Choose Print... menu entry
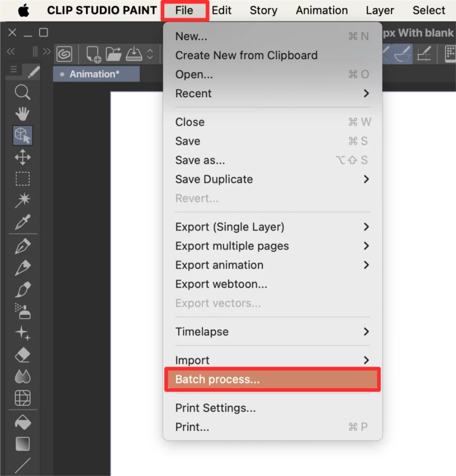This screenshot has height=476, width=456. pyautogui.click(x=273, y=427)
